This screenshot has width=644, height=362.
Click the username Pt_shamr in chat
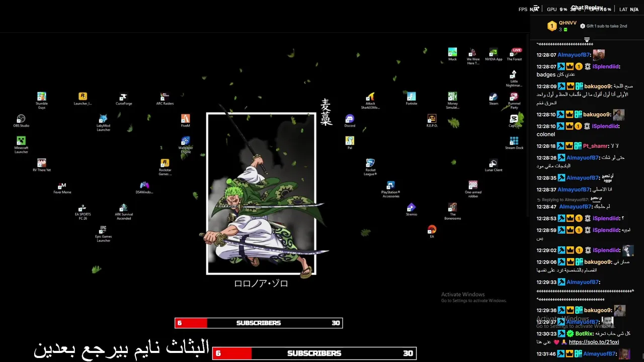pos(596,146)
